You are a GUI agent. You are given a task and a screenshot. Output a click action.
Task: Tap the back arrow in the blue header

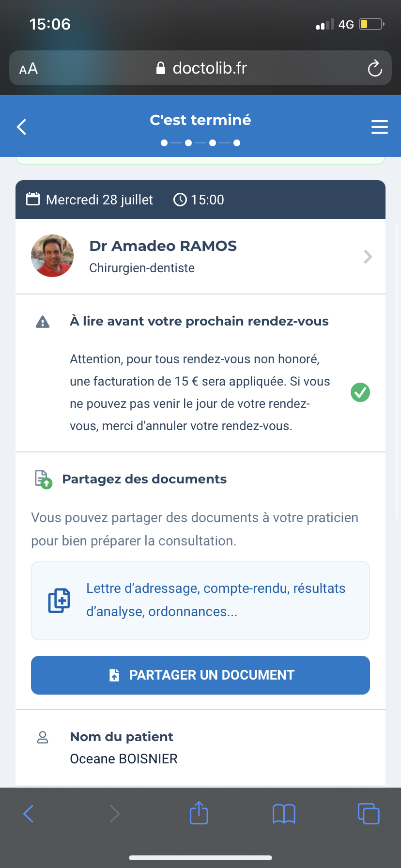(x=21, y=127)
